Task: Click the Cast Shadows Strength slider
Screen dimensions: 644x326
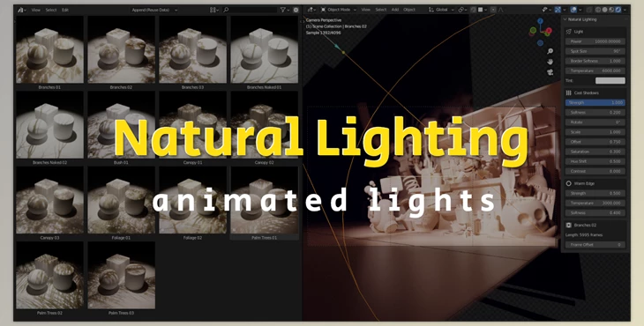Action: point(595,102)
